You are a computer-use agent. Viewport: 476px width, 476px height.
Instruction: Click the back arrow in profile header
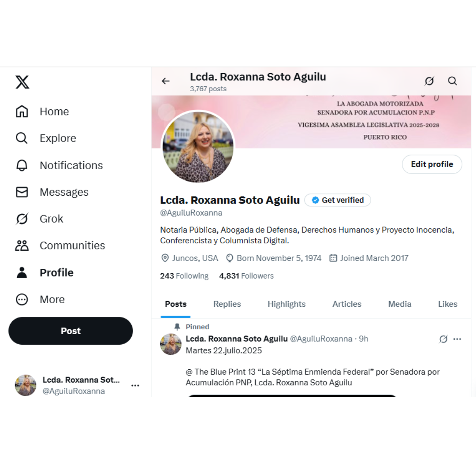point(166,81)
